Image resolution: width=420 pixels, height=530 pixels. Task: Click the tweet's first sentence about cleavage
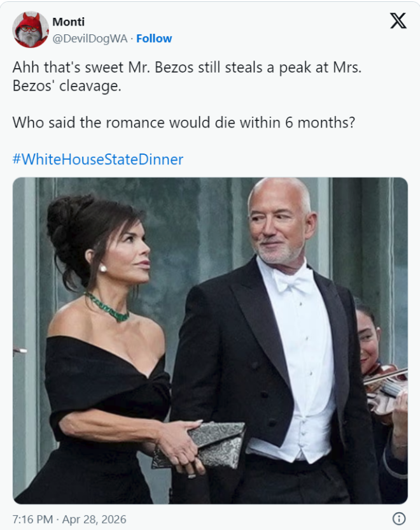pyautogui.click(x=186, y=76)
